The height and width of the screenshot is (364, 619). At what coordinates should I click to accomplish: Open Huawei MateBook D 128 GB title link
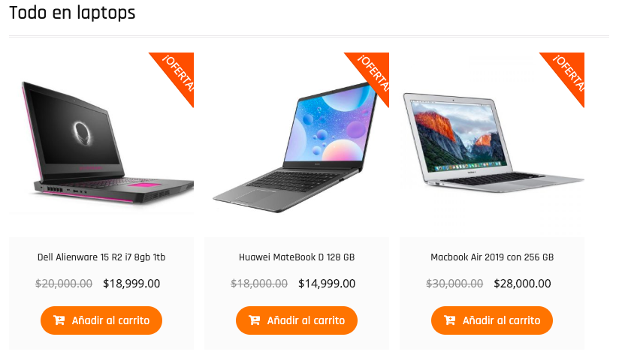click(297, 257)
